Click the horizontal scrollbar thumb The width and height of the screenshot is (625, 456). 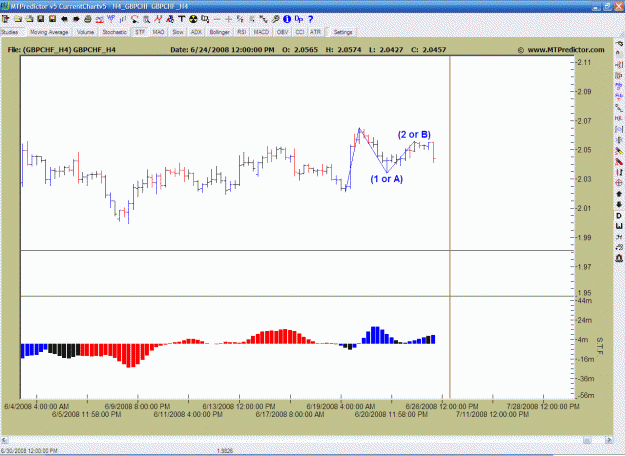587,440
